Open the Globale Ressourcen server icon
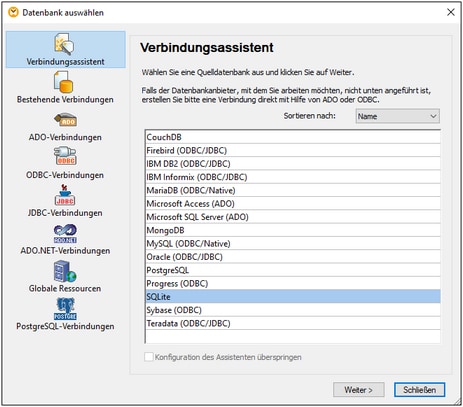The image size is (463, 407). coord(65,271)
